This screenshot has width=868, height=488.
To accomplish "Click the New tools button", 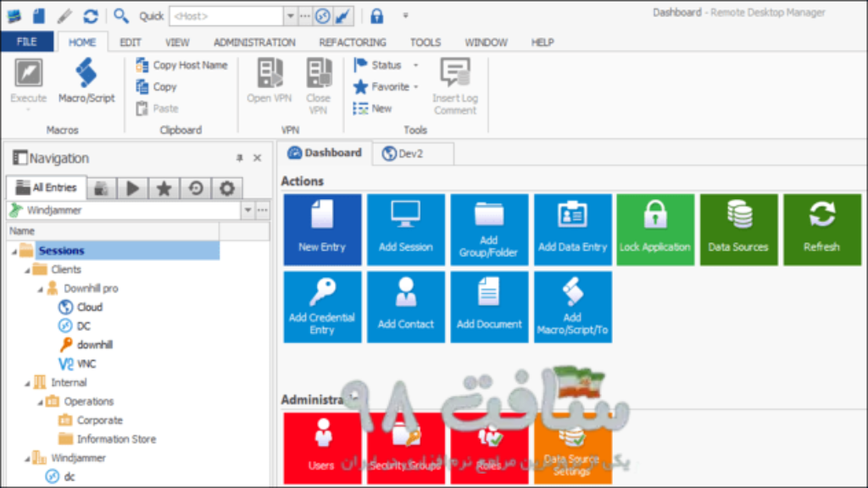I will [x=373, y=108].
